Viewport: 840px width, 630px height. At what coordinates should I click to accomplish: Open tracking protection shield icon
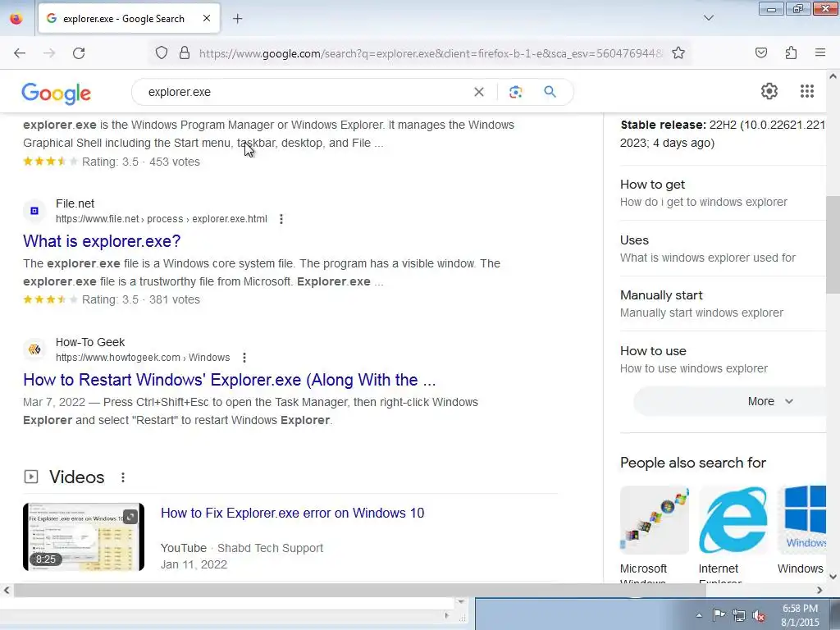(x=162, y=53)
